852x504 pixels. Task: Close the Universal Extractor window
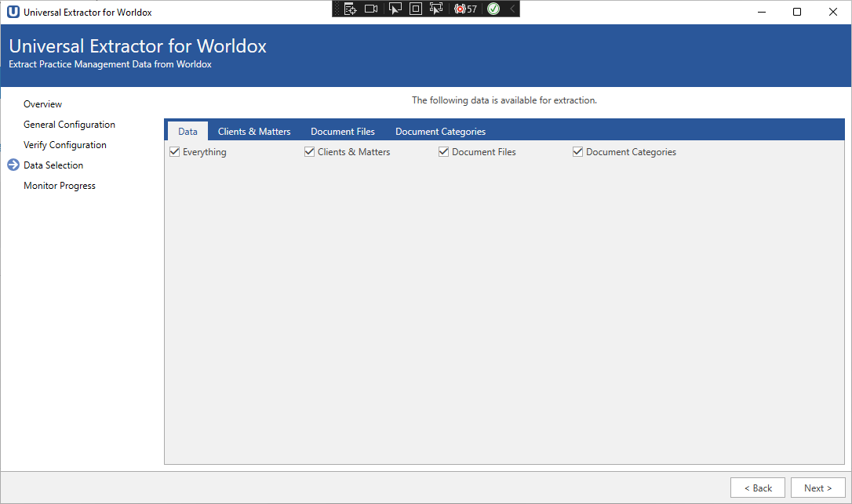[x=833, y=12]
